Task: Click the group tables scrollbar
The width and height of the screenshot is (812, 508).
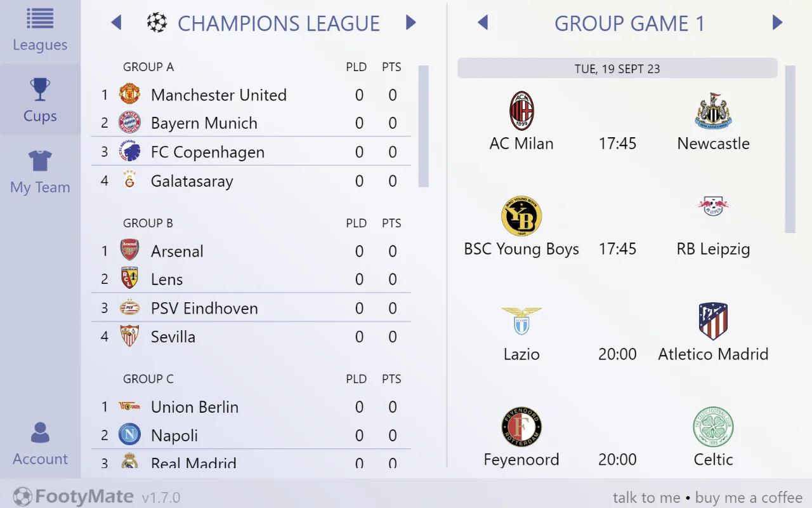Action: [x=423, y=126]
